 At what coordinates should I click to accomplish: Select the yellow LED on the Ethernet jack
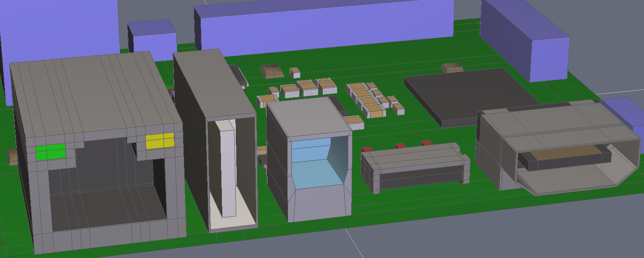click(x=160, y=141)
